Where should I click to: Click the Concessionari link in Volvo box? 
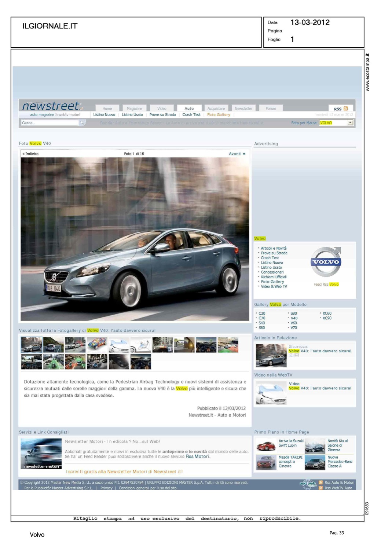[x=272, y=272]
